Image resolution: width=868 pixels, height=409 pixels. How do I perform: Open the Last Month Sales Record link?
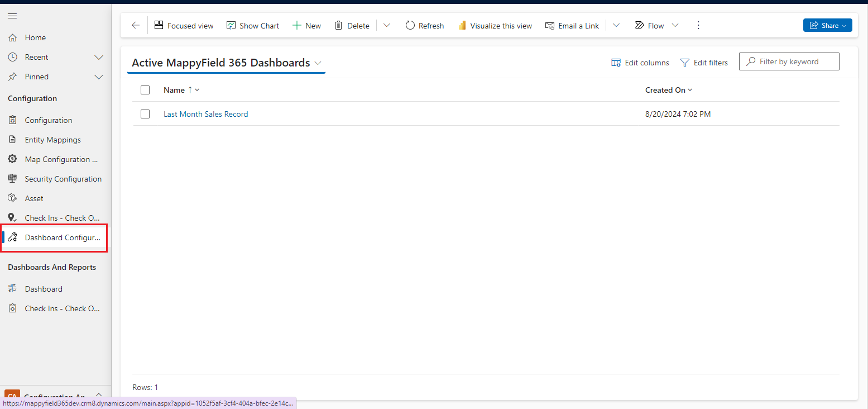tap(205, 114)
